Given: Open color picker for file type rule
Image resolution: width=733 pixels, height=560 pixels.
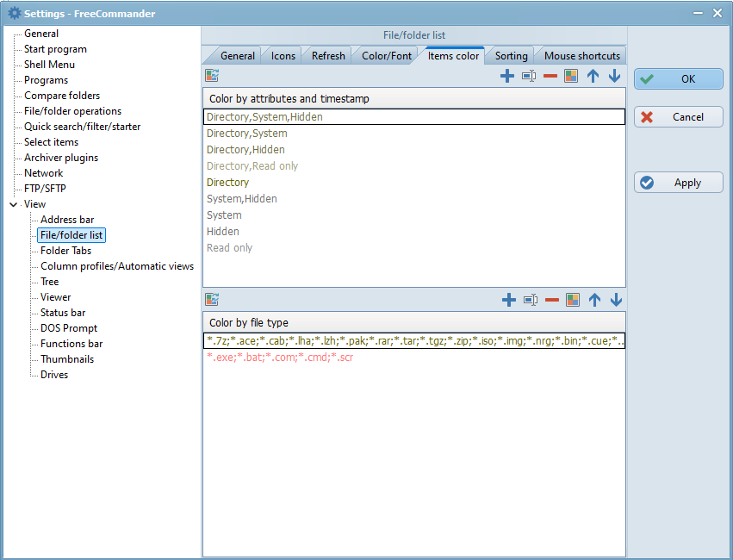Looking at the screenshot, I should 573,300.
